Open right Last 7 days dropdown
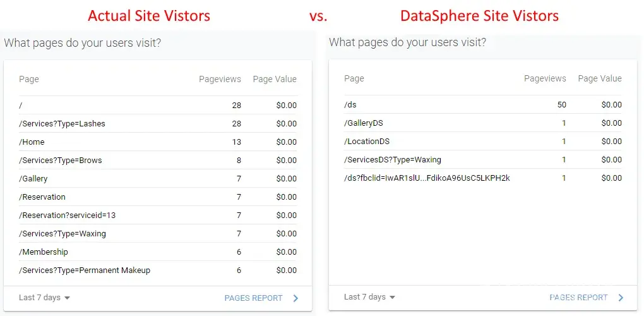Screen dimensions: 644x316 coord(369,297)
